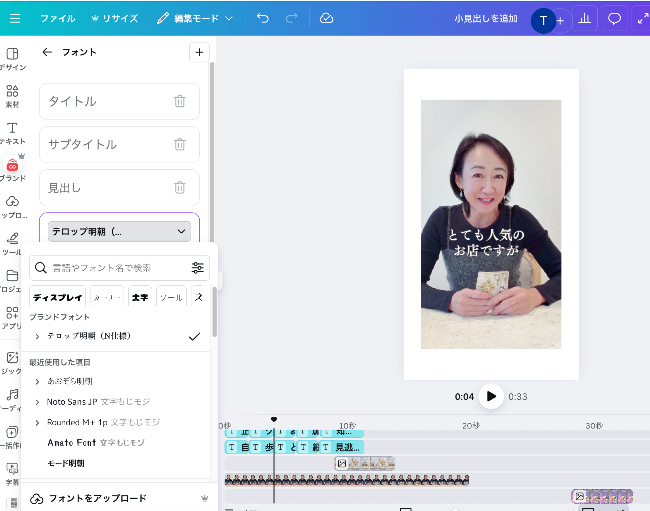Go back from フォント panel
The image size is (650, 511).
tap(47, 52)
